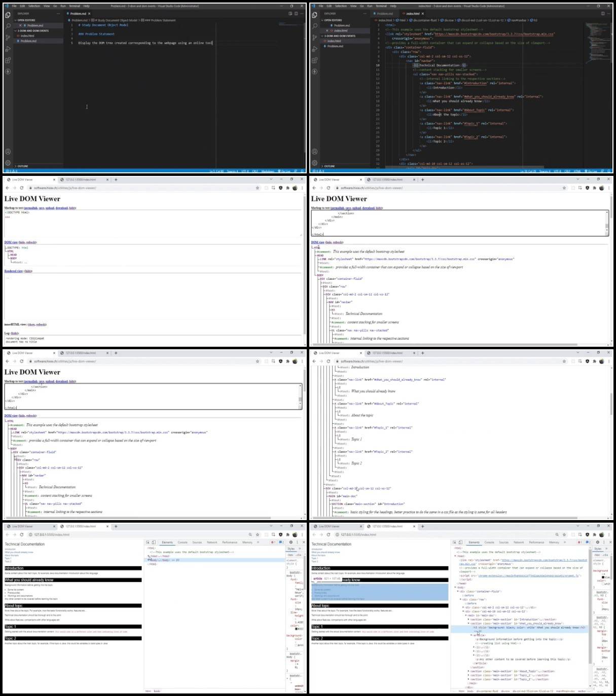Open Search icon in VS Code window editing Problem.md

[x=8, y=25]
